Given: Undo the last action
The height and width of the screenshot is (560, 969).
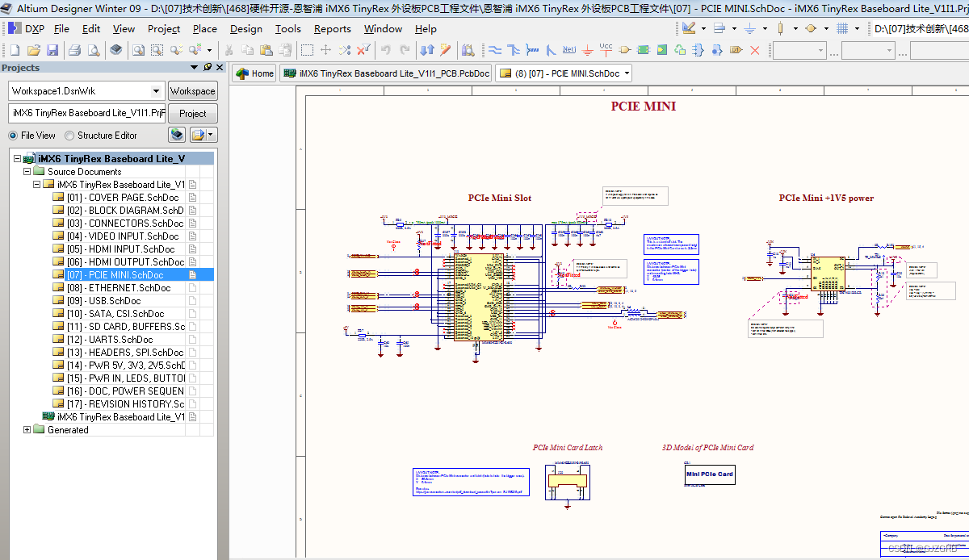Looking at the screenshot, I should coord(385,49).
